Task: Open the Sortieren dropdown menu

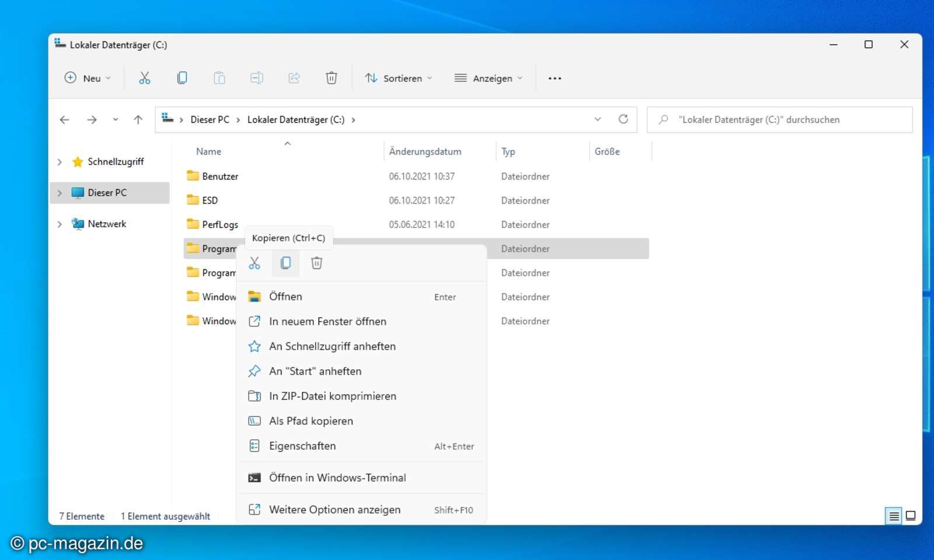Action: 398,78
